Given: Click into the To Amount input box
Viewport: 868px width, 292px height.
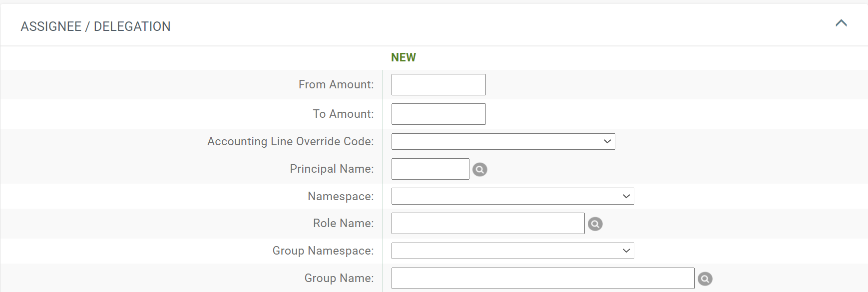Looking at the screenshot, I should point(438,114).
